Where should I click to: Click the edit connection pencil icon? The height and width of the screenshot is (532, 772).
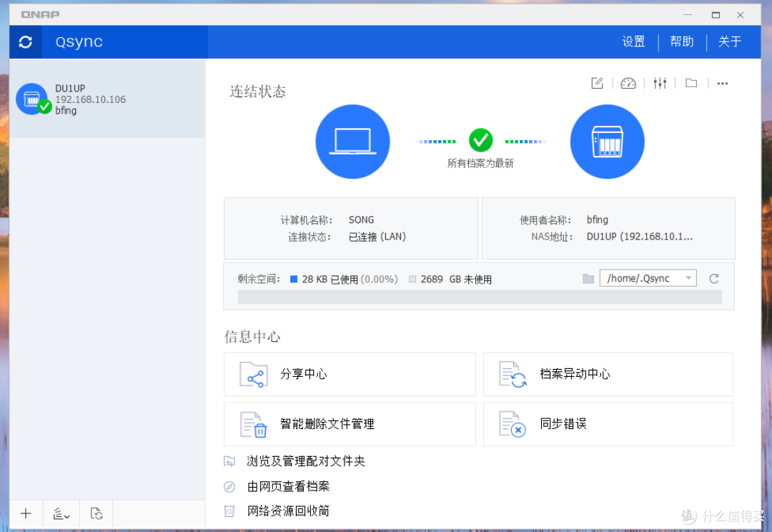[597, 83]
